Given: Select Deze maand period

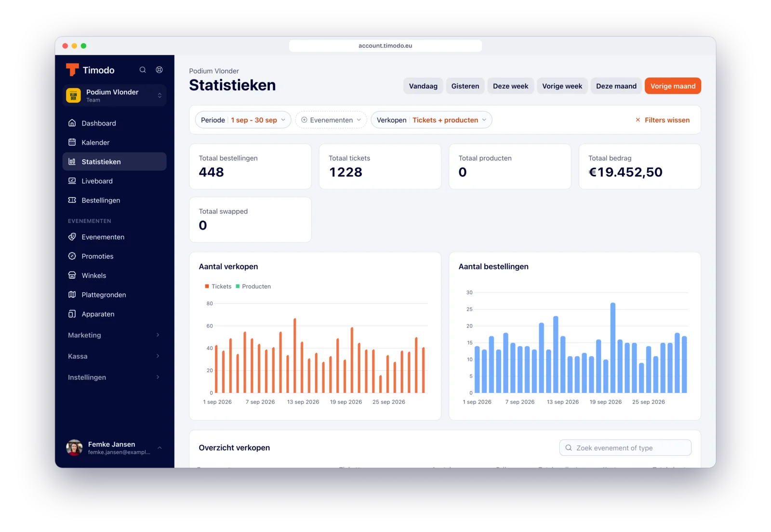Looking at the screenshot, I should pos(616,86).
